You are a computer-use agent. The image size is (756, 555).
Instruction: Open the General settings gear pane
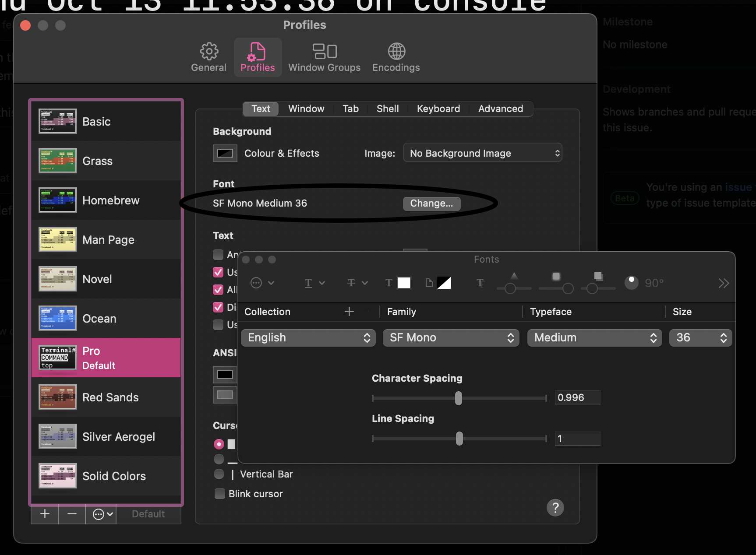pyautogui.click(x=208, y=57)
